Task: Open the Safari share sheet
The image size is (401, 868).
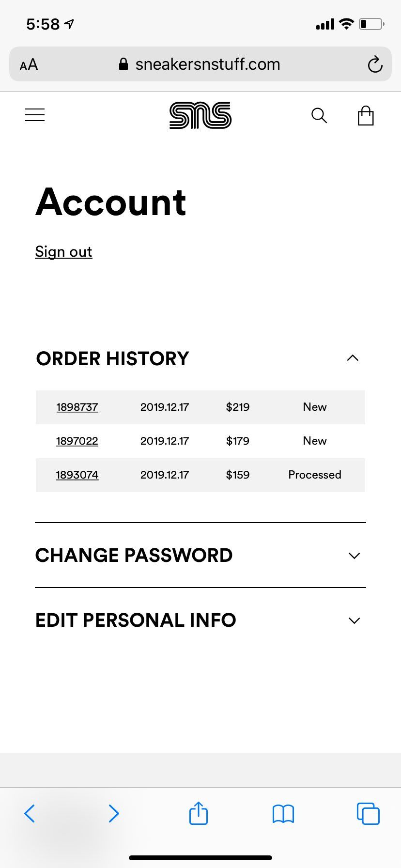Action: pyautogui.click(x=198, y=813)
